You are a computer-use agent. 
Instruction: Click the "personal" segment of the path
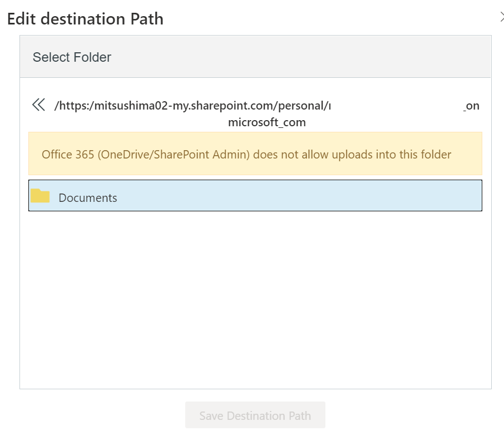[304, 106]
